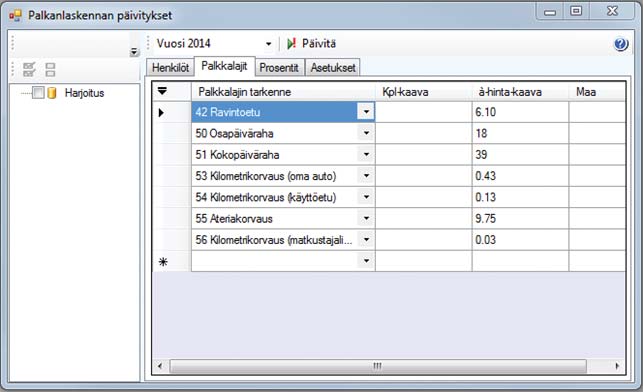Open the dropdown in the new empty row
Image resolution: width=643 pixels, height=392 pixels.
point(366,261)
